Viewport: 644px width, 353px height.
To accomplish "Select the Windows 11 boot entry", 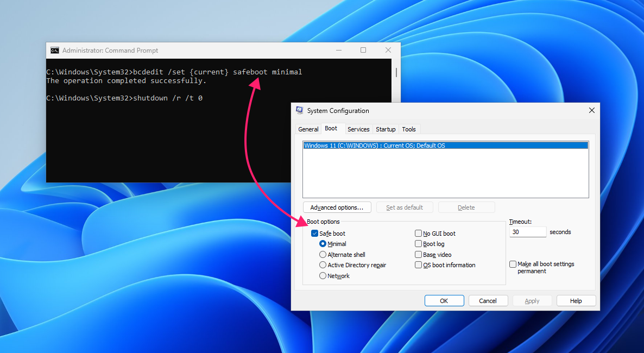I will (x=446, y=146).
